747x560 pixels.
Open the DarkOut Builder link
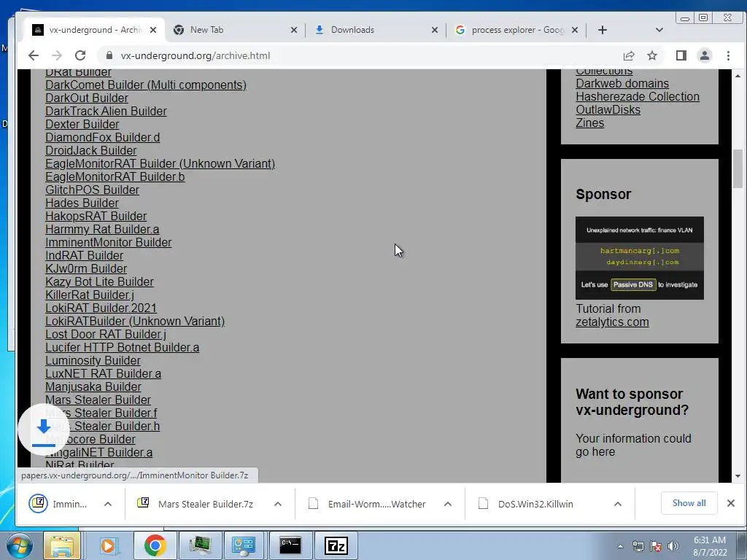point(87,98)
